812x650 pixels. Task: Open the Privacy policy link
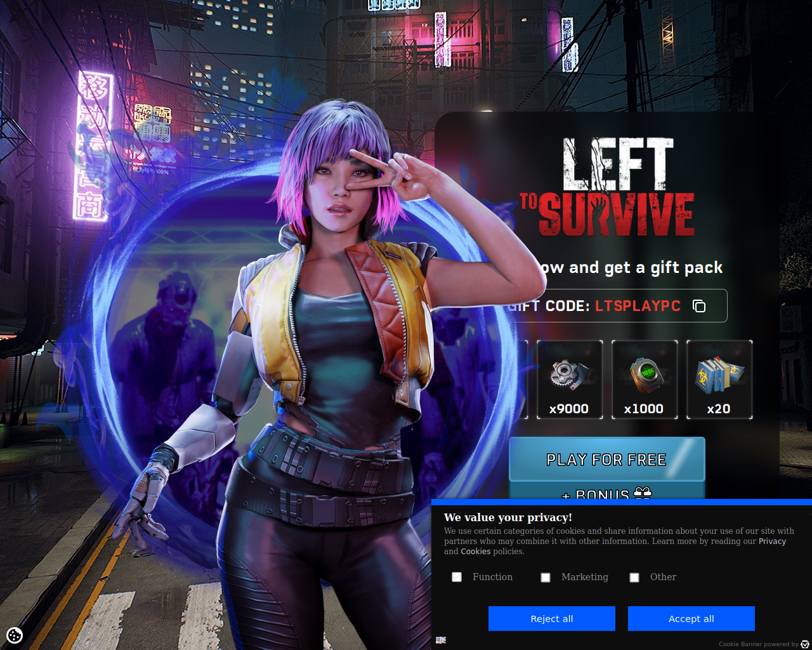coord(772,541)
